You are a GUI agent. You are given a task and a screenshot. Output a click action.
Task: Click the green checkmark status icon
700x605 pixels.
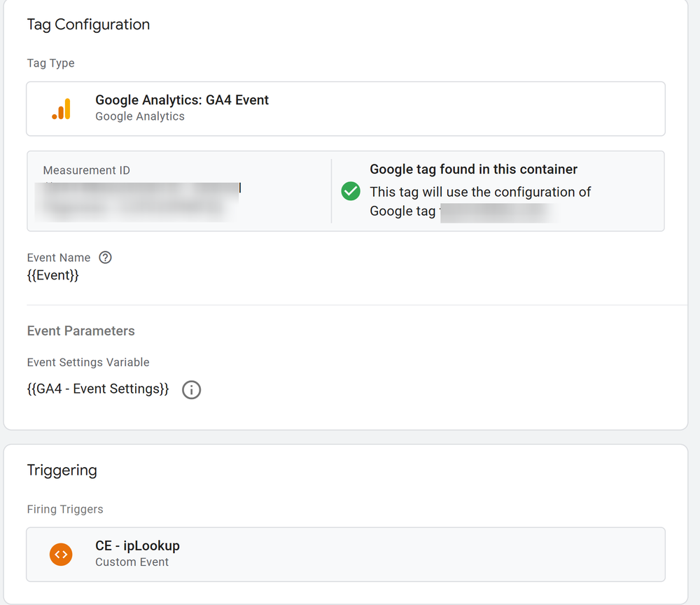[351, 191]
